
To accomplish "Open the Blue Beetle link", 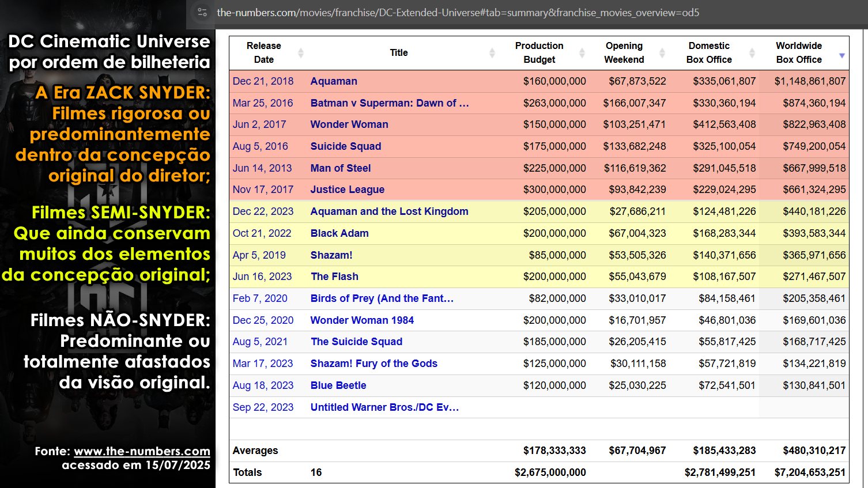I will coord(338,385).
